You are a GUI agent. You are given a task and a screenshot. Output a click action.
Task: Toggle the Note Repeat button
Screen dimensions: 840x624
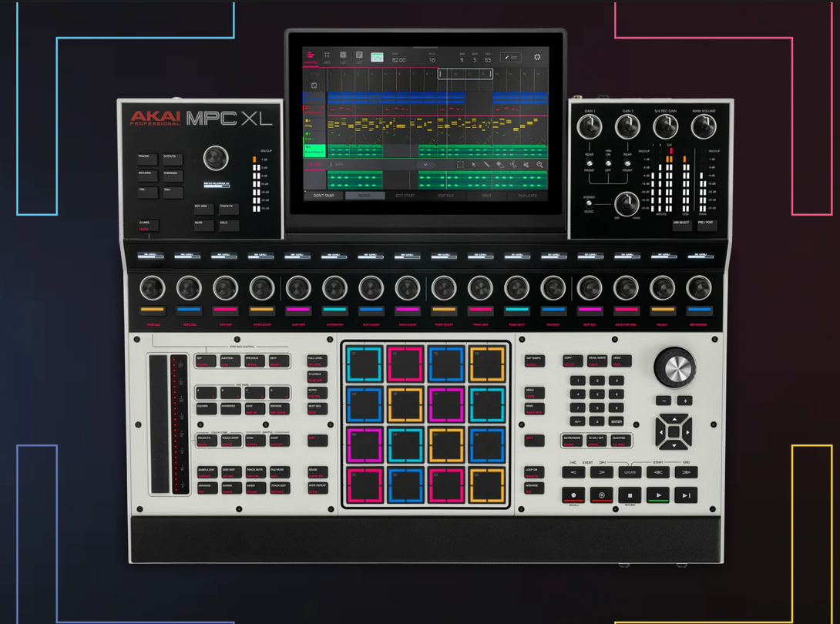[318, 488]
